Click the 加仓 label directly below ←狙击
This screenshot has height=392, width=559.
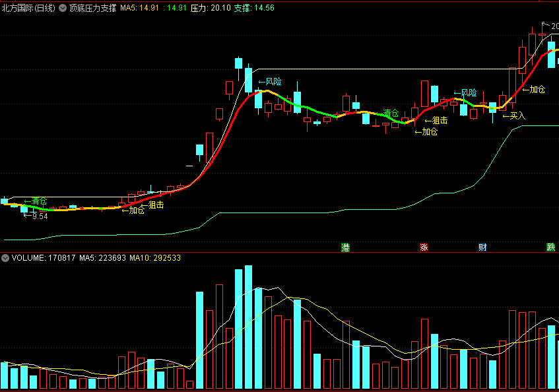tap(426, 132)
